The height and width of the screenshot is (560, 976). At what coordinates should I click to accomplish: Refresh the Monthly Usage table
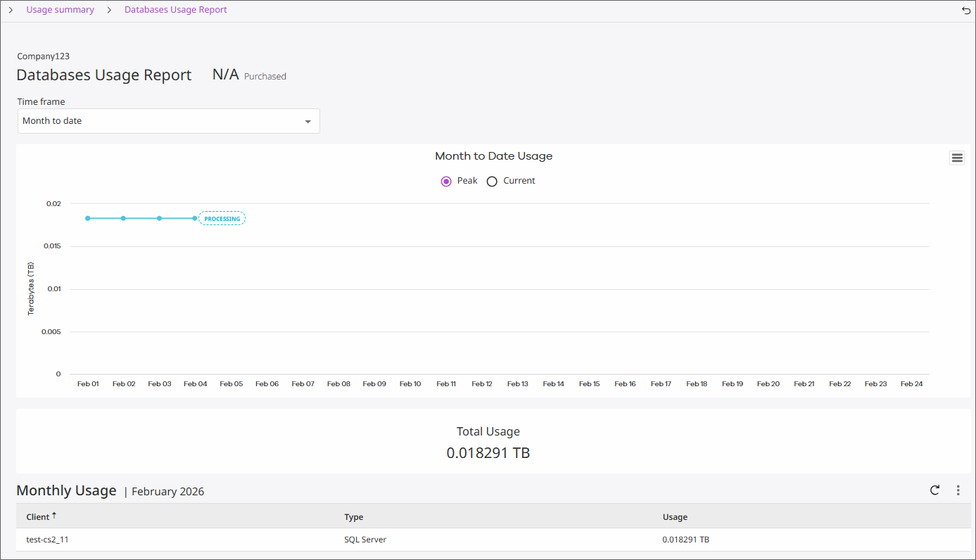pos(934,490)
